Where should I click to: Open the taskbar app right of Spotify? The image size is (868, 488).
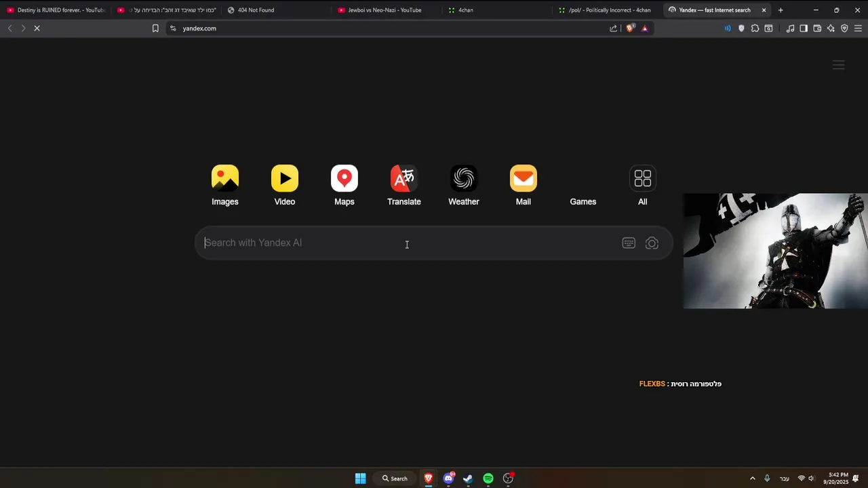click(x=508, y=479)
